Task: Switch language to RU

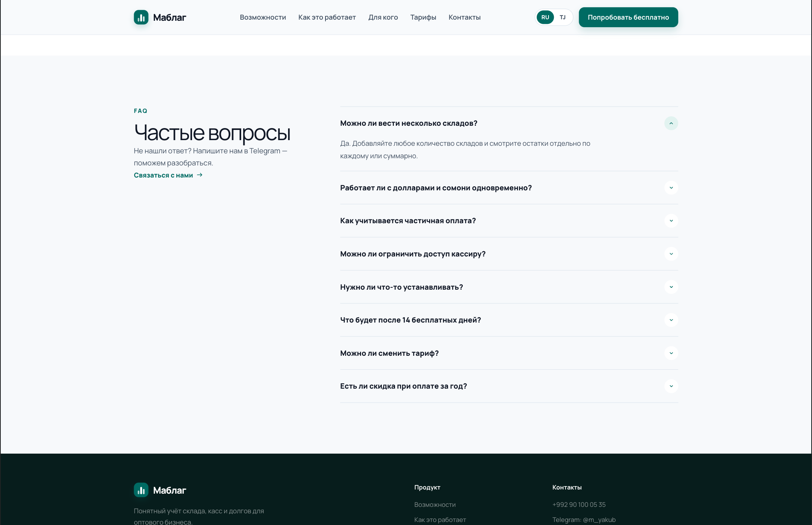Action: [x=545, y=17]
